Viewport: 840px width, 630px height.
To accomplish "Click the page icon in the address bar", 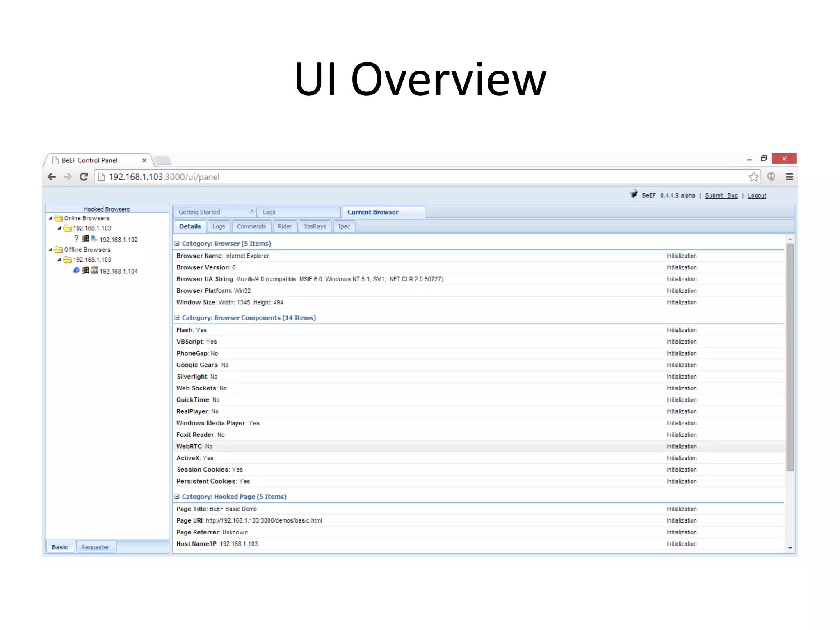I will click(101, 177).
